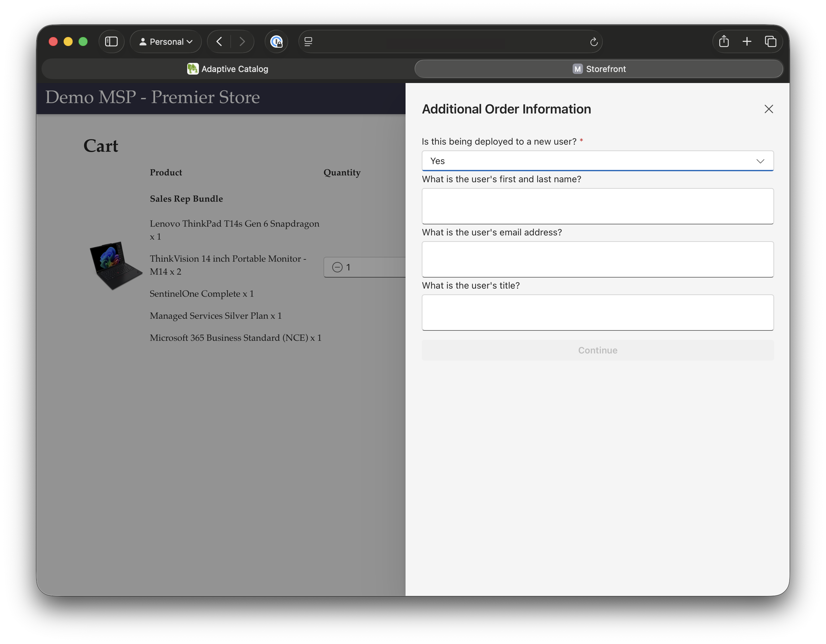The image size is (826, 644).
Task: Open the Share icon in toolbar
Action: tap(723, 42)
